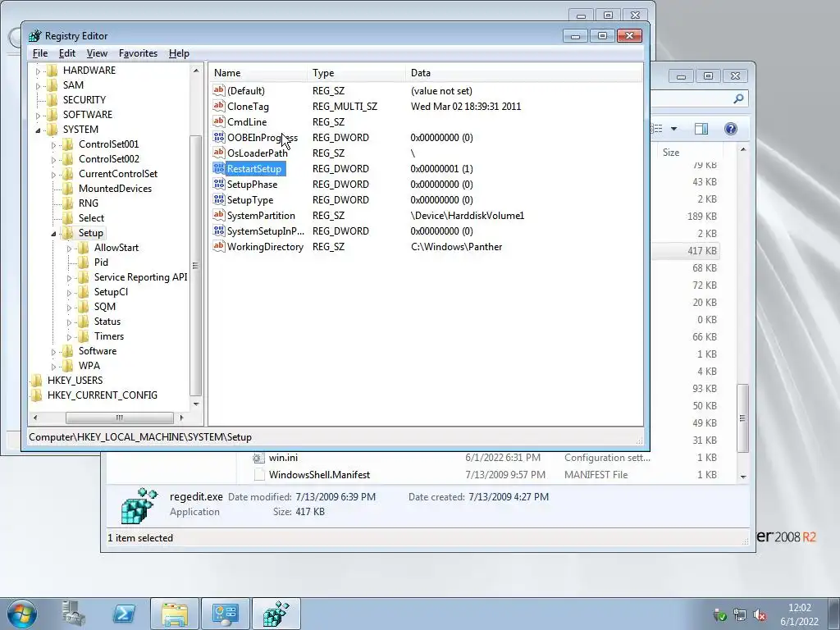840x630 pixels.
Task: Click the C:\Windows\Panther data value
Action: (456, 246)
